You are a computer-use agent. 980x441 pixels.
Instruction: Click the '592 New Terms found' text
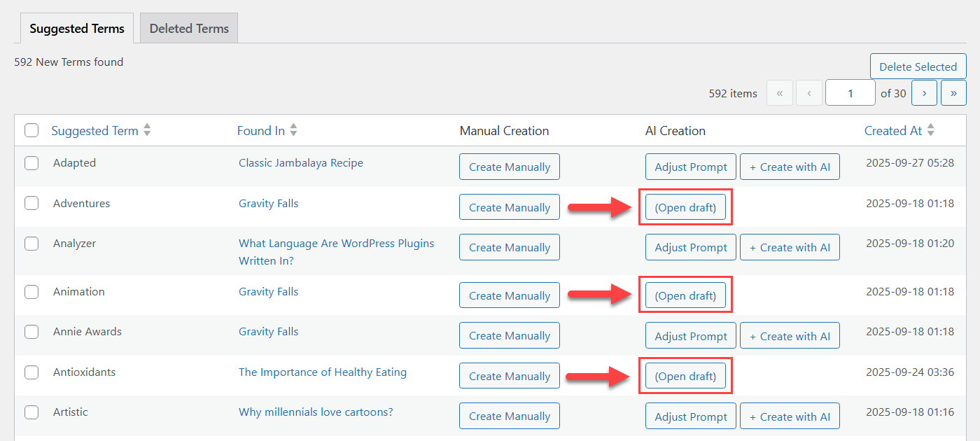(69, 62)
